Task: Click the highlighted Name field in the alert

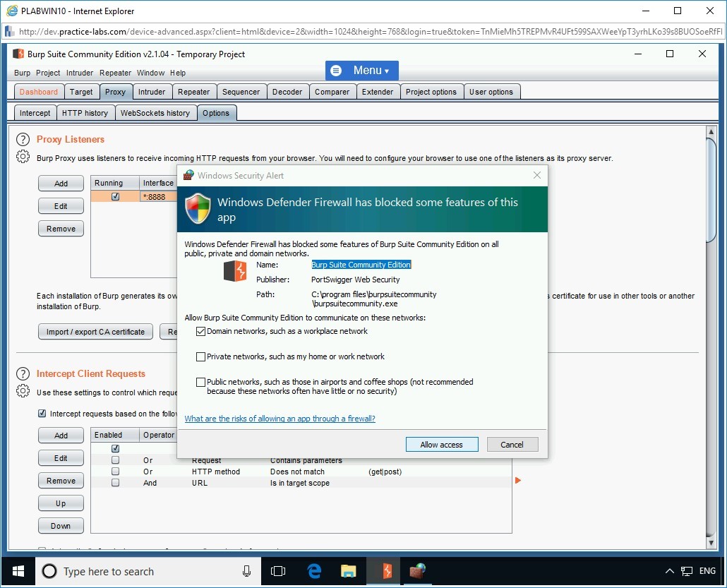Action: point(361,265)
